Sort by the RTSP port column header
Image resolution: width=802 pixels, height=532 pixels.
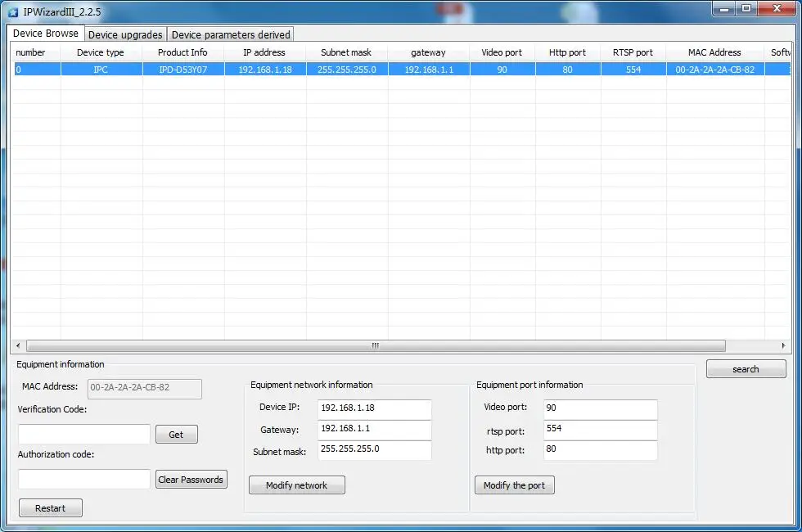click(633, 52)
